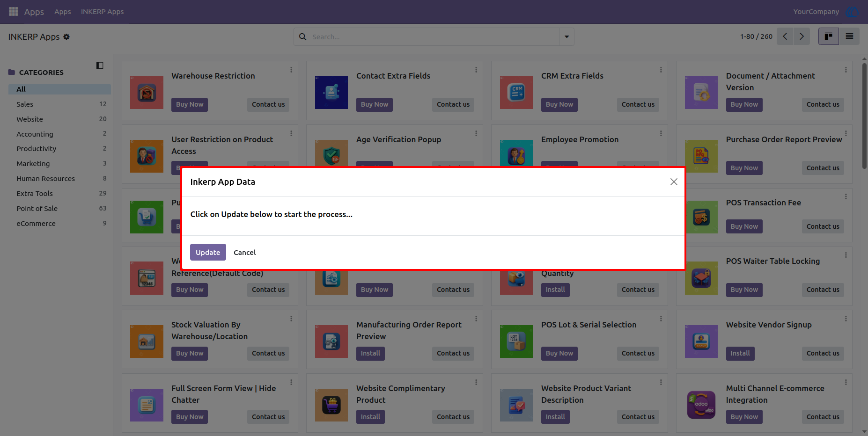This screenshot has height=436, width=868.
Task: Close the Inkerp App Data dialog
Action: click(x=674, y=182)
